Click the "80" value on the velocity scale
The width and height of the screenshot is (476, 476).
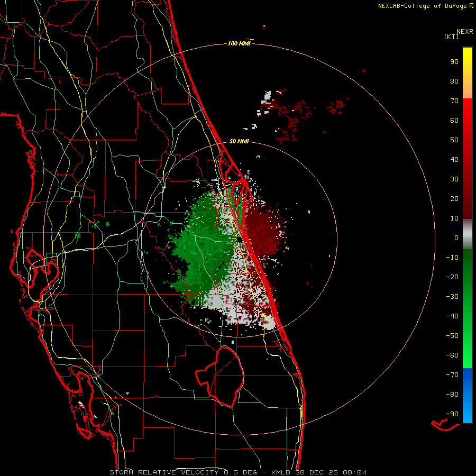(x=454, y=81)
